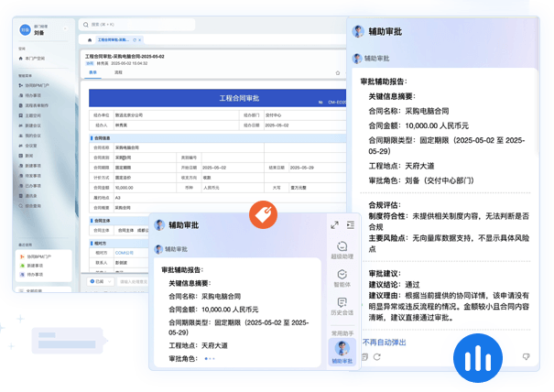554x392 pixels.
Task: Click 审批角色：刘备 line in large panel
Action: coord(421,180)
